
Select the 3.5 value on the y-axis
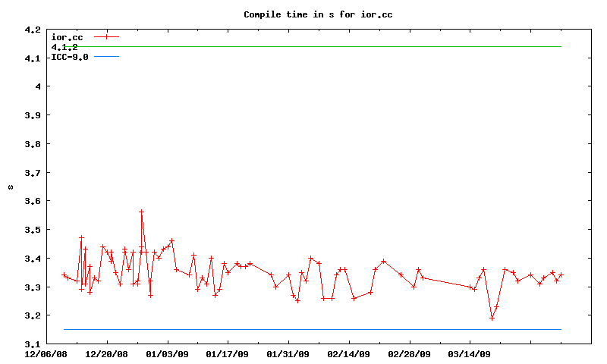point(33,229)
